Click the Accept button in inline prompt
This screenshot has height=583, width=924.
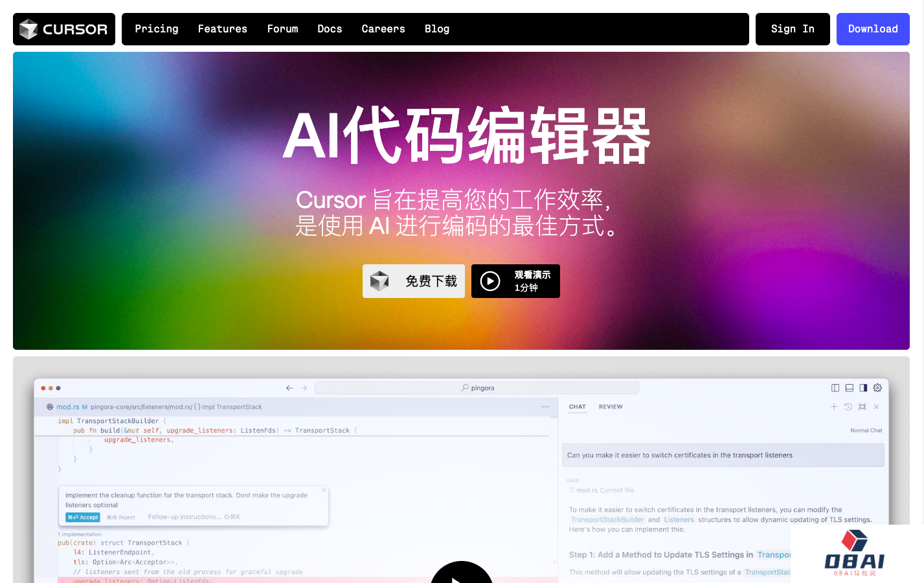click(83, 517)
